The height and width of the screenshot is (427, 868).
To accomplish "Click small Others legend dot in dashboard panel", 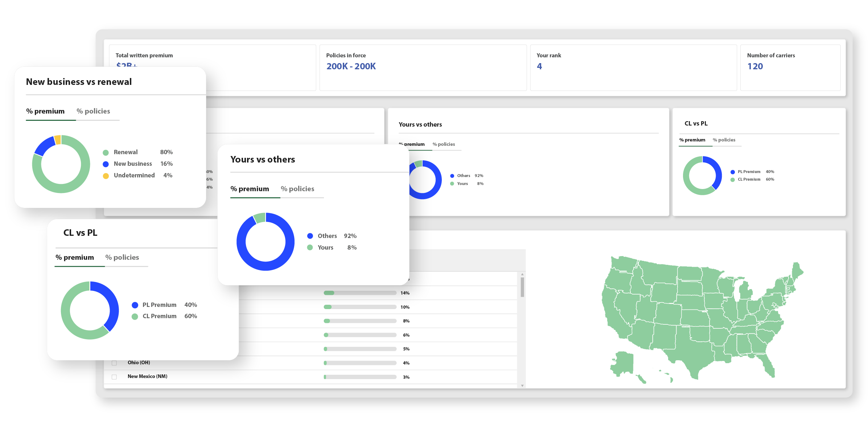I will coord(452,176).
